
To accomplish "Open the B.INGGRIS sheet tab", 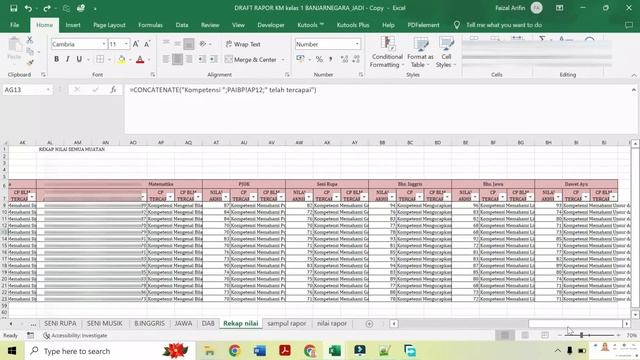I will tap(149, 323).
